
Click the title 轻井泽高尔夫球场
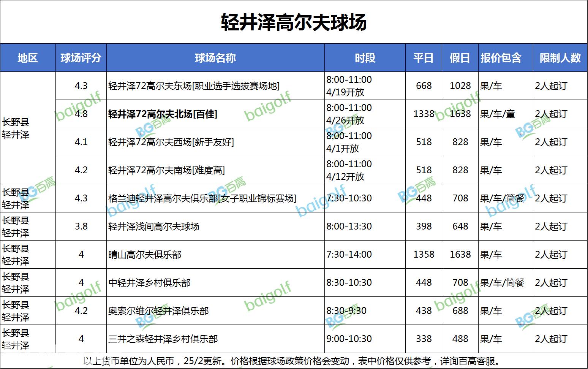pos(294,22)
